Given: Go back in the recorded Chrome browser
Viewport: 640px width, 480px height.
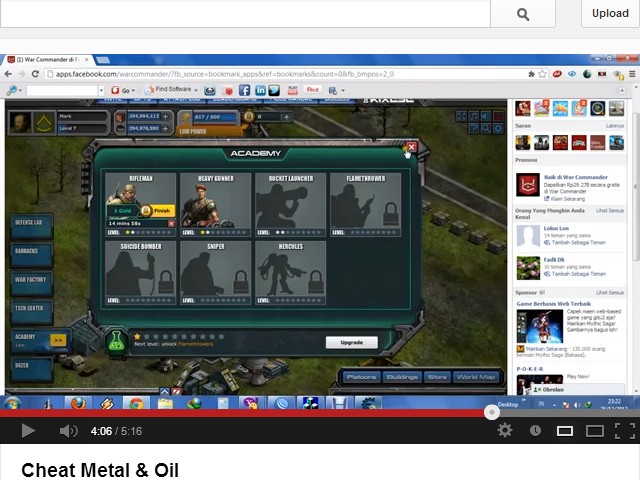Looking at the screenshot, I should click(8, 74).
